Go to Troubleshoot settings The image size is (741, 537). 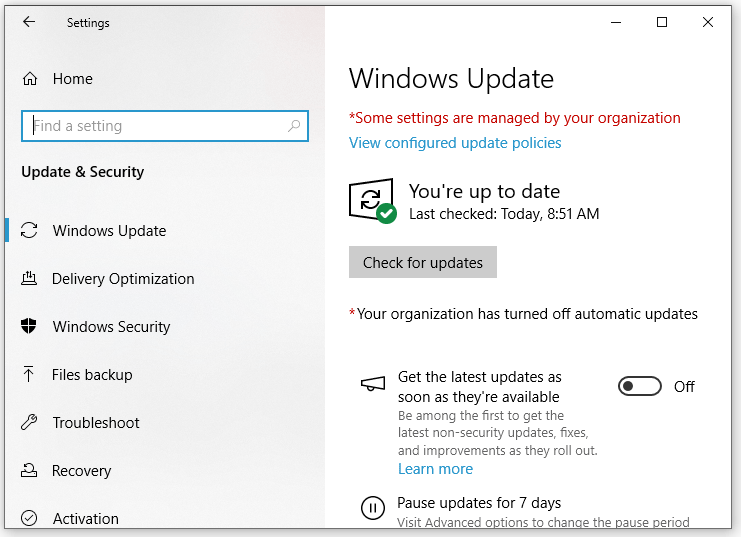click(96, 422)
